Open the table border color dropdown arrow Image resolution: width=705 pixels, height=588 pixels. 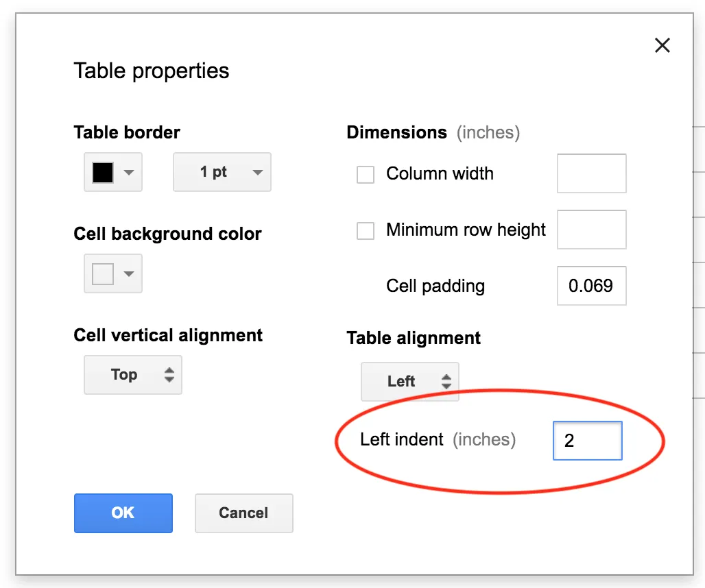point(128,173)
